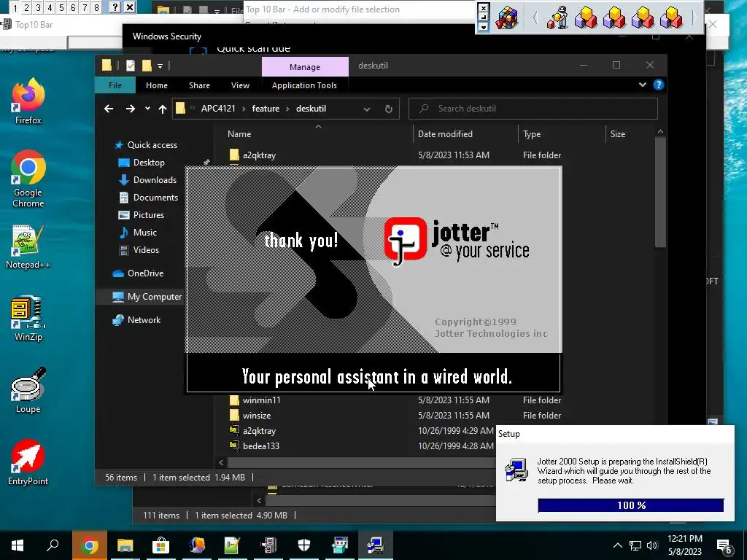Switch to Windows Security shield on taskbar
747x560 pixels.
[304, 545]
